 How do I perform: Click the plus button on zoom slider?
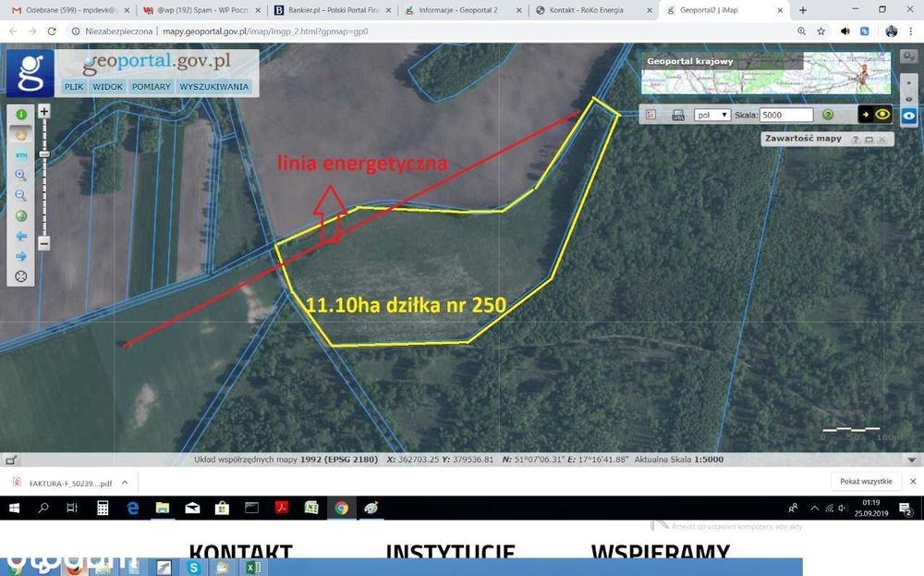tap(44, 111)
